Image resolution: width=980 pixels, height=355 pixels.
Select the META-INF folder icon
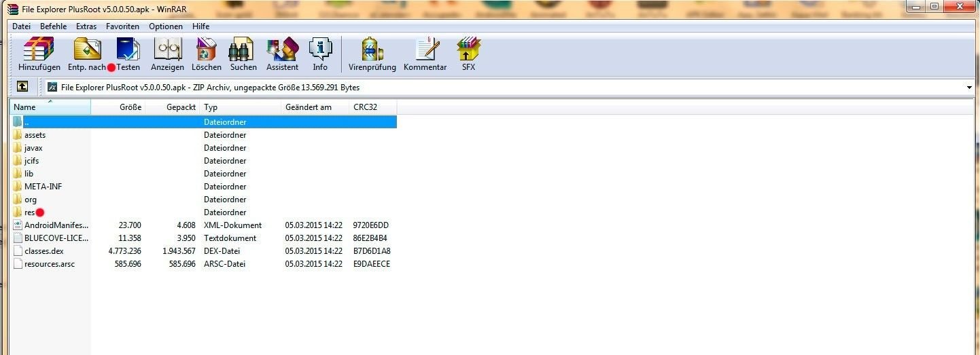click(x=18, y=187)
